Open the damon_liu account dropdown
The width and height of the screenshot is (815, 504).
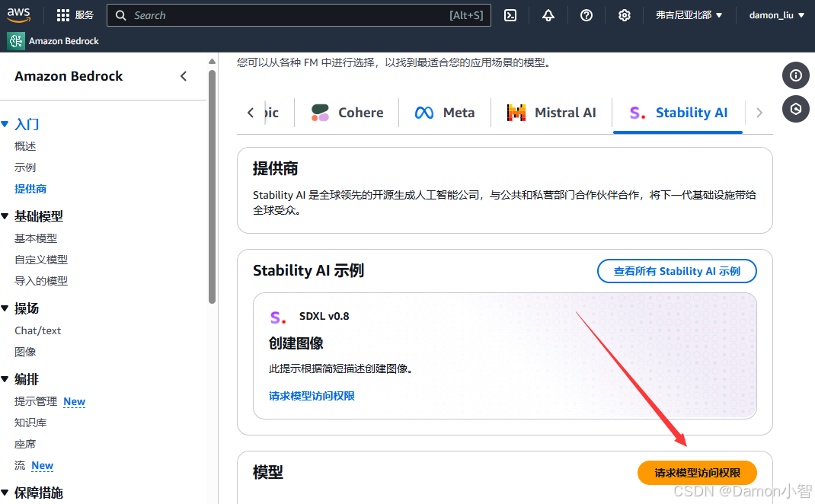[777, 15]
